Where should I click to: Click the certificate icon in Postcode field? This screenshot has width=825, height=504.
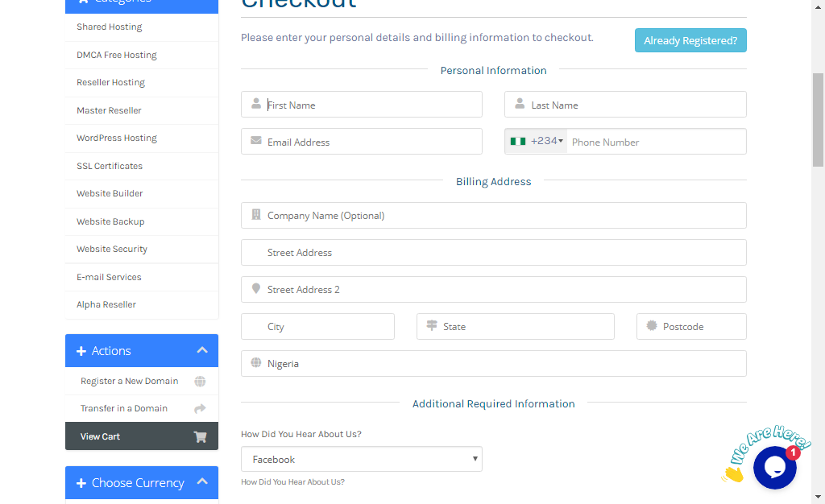coord(652,325)
